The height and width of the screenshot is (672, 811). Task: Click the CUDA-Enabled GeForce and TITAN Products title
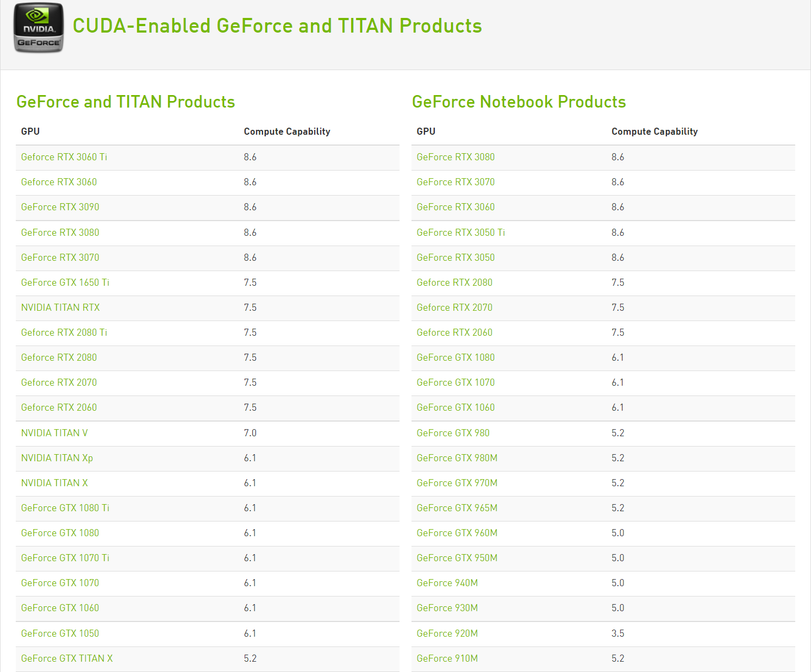tap(277, 26)
